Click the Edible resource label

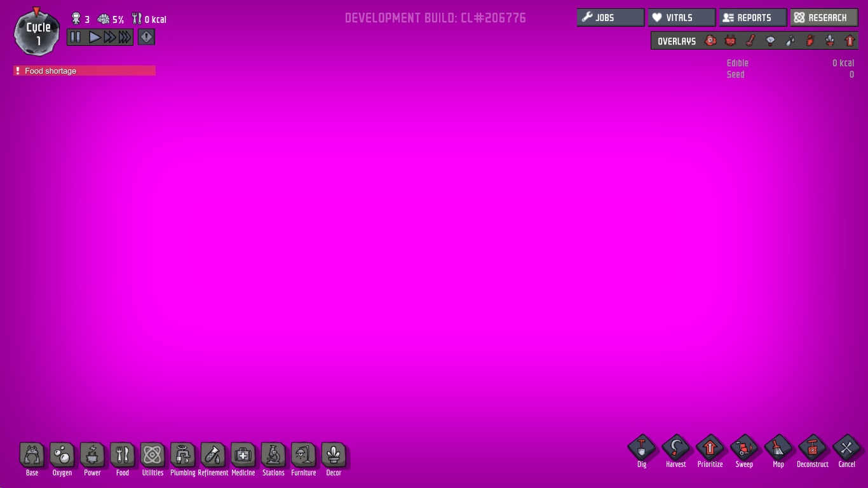tap(738, 63)
